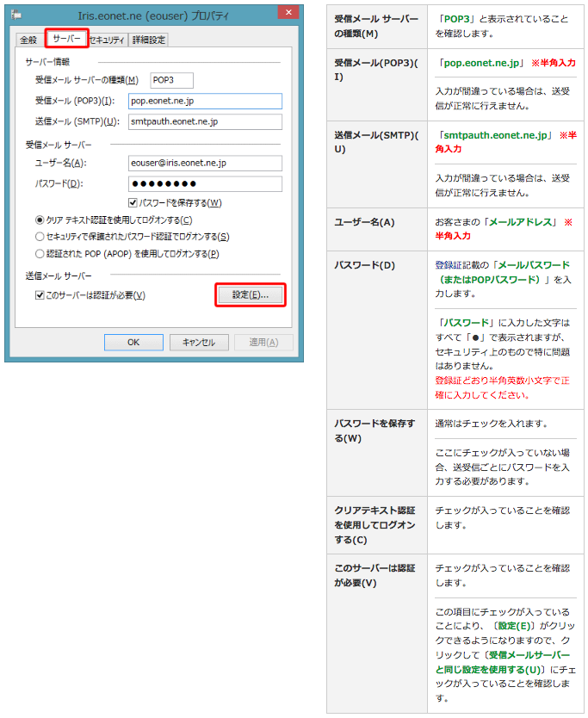The height and width of the screenshot is (718, 588).
Task: Switch to the 全般 tab
Action: click(28, 40)
